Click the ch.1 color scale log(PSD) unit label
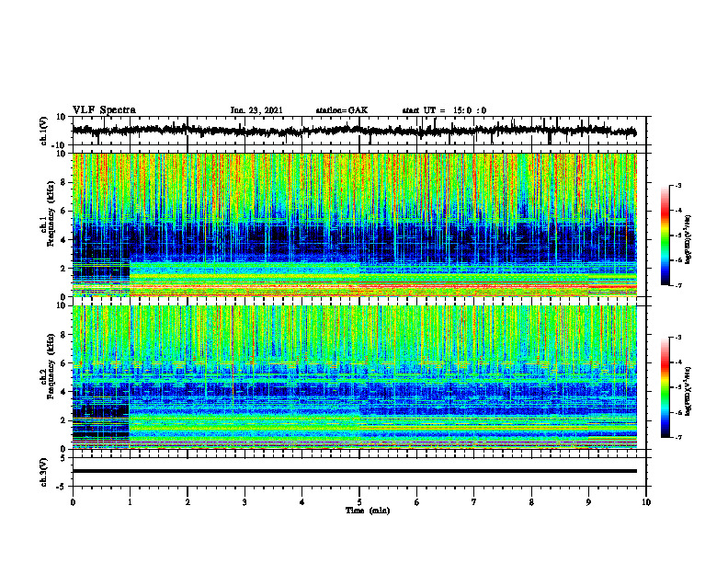The width and height of the screenshot is (728, 563). (688, 240)
